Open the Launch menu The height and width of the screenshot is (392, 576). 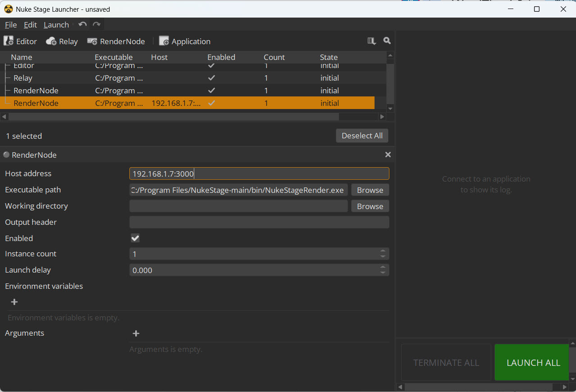(56, 25)
